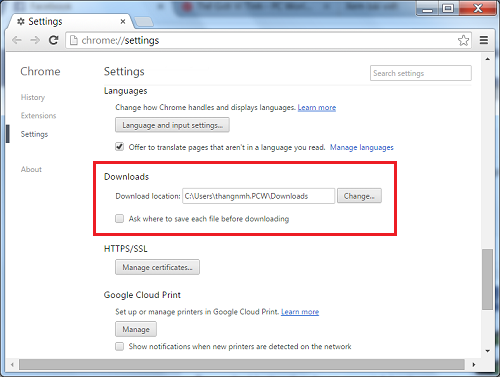This screenshot has height=377, width=500.
Task: Maximize the Chrome window
Action: coord(448,9)
